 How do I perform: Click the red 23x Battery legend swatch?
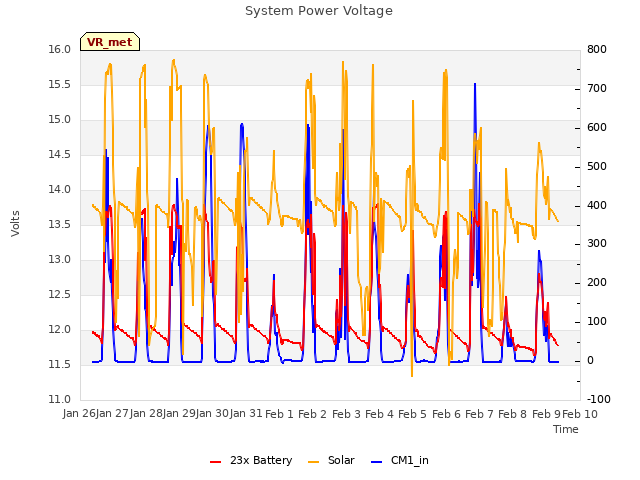tap(215, 462)
